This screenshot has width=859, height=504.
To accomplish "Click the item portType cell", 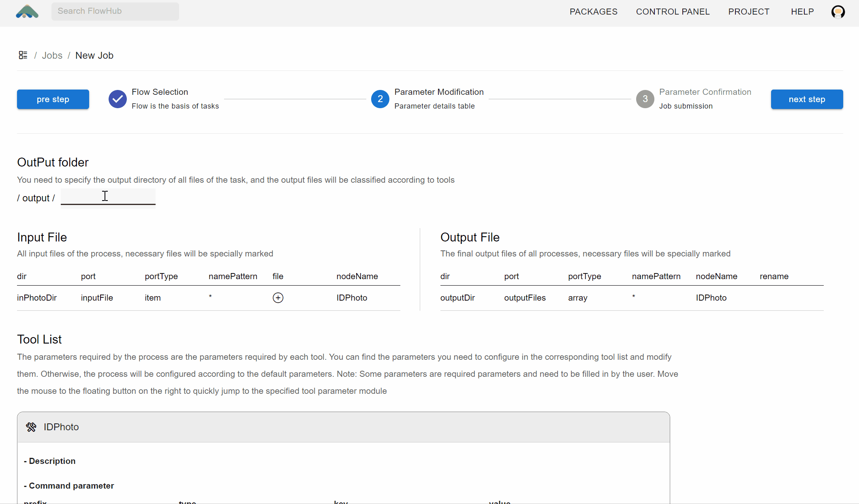I will coord(153,298).
